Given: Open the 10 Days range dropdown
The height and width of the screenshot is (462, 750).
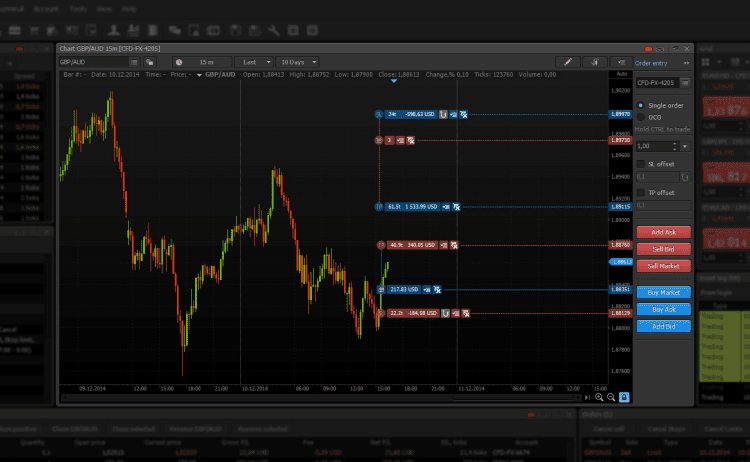Looking at the screenshot, I should point(297,62).
